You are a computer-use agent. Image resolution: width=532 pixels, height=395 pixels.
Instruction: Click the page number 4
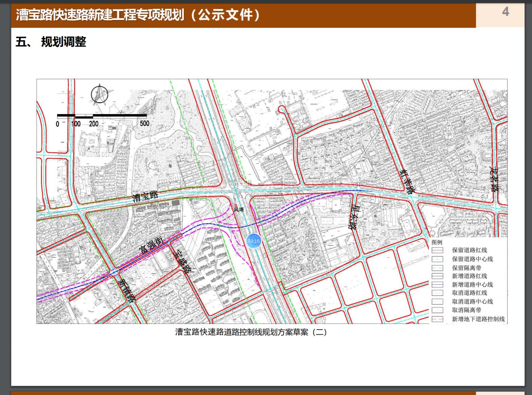click(506, 12)
